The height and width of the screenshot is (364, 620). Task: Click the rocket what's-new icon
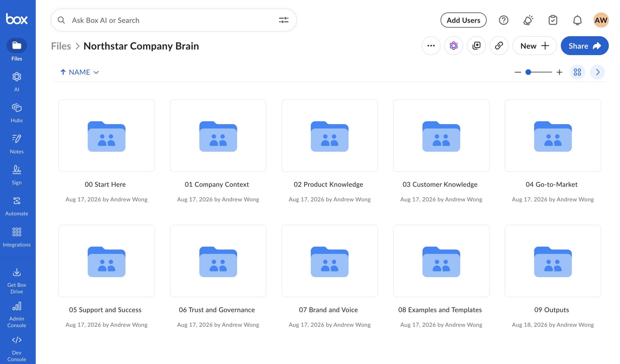[528, 20]
